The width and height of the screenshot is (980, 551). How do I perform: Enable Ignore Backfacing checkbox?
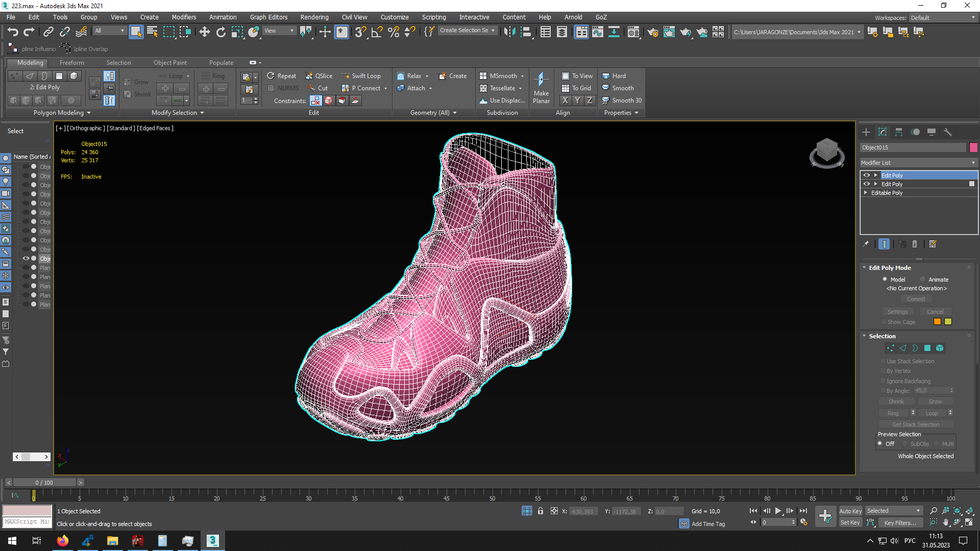883,381
